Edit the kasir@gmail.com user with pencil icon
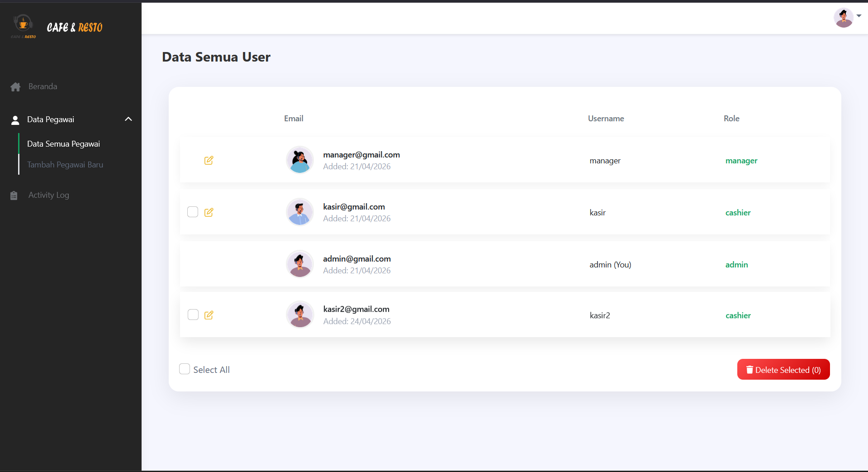868x472 pixels. (x=209, y=212)
